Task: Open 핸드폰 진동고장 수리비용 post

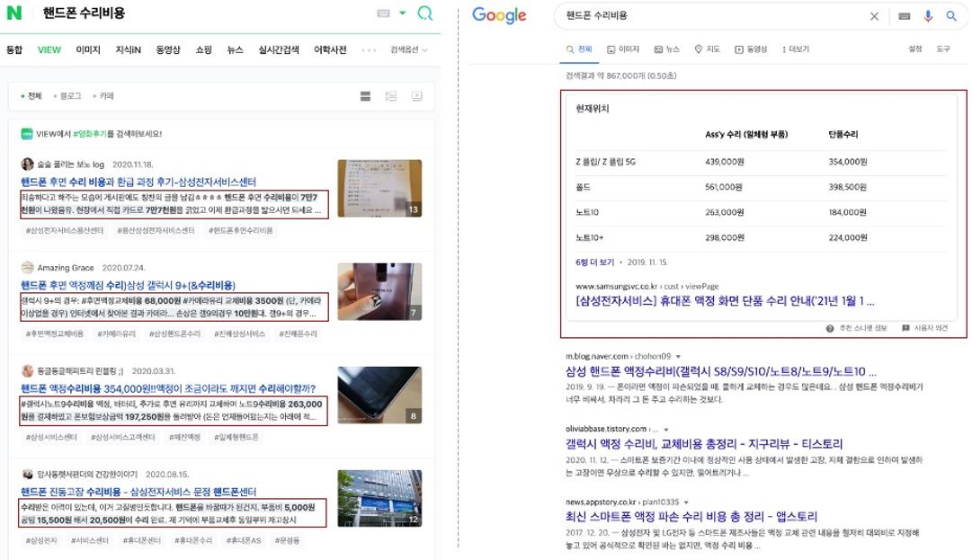Action: 138,492
